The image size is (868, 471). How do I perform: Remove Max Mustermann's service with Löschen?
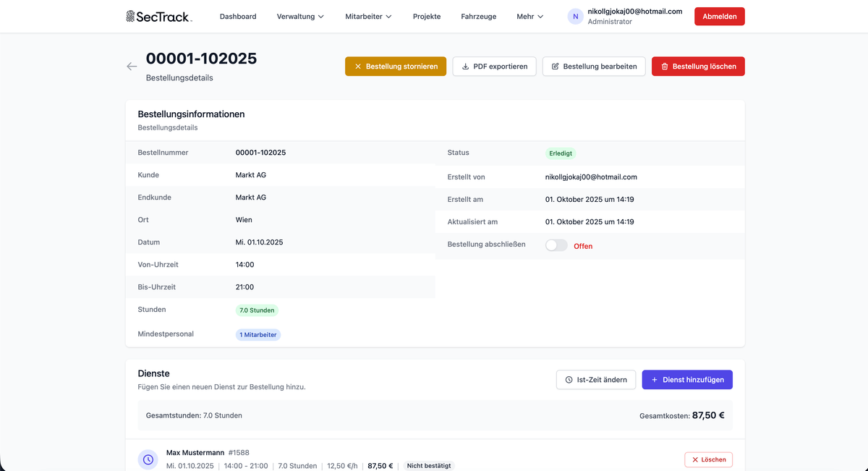[x=708, y=459]
